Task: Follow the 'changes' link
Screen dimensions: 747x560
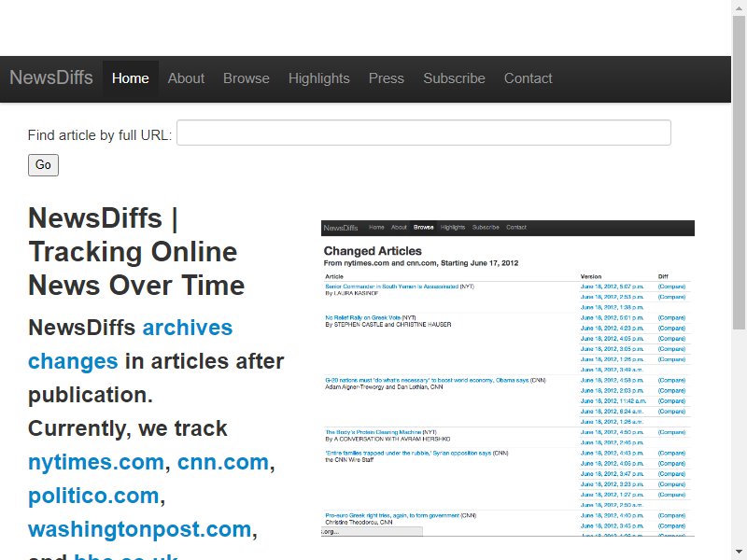Action: pos(73,361)
